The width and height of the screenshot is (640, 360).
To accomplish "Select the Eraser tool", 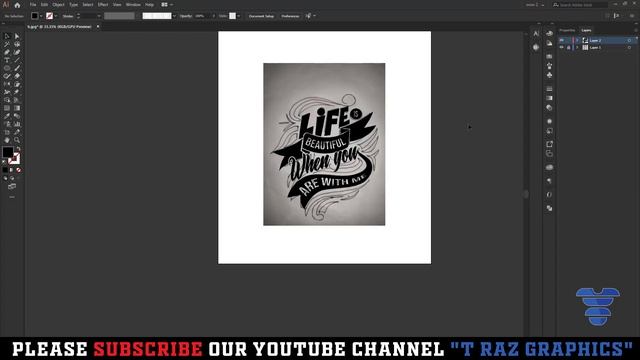I will [17, 76].
